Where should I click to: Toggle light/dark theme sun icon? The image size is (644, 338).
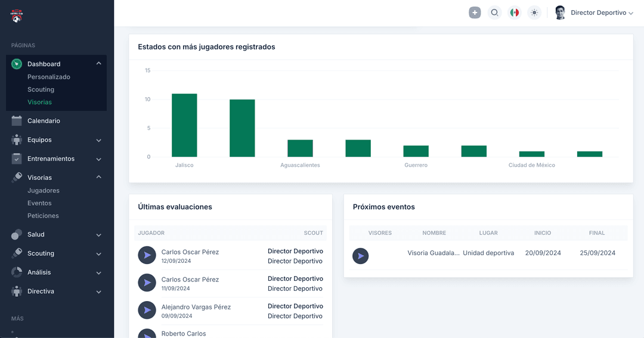click(x=534, y=13)
